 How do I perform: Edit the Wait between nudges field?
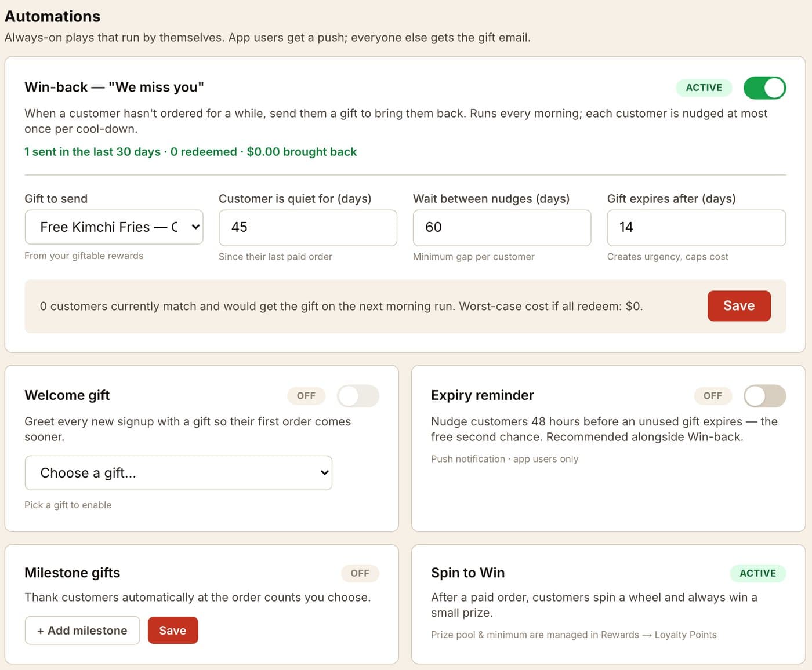[502, 227]
